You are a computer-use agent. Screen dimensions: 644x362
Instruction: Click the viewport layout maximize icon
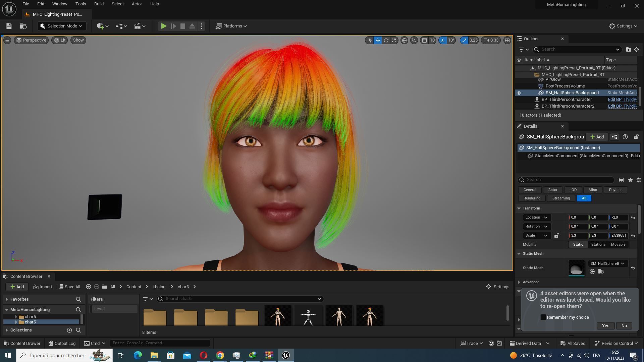pyautogui.click(x=507, y=40)
